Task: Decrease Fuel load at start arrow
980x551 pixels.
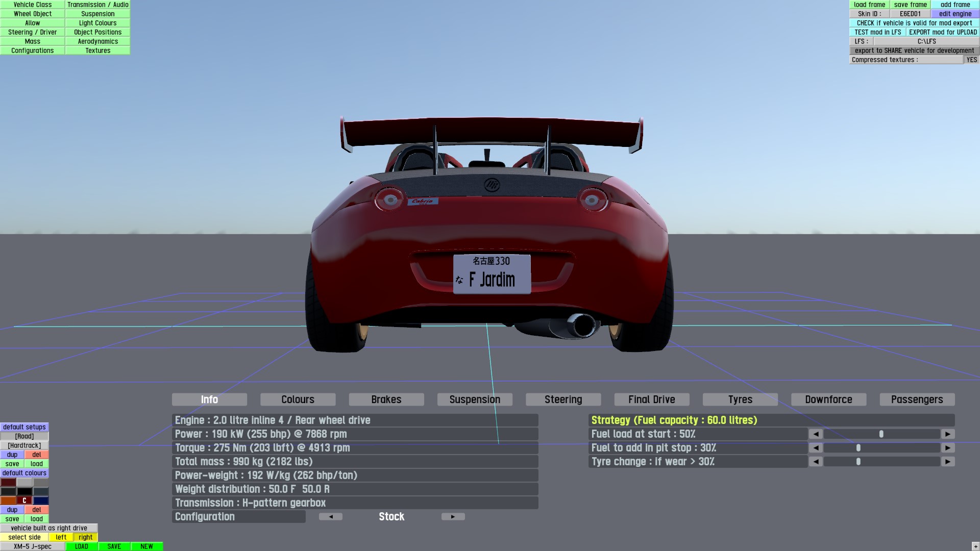Action: point(816,434)
